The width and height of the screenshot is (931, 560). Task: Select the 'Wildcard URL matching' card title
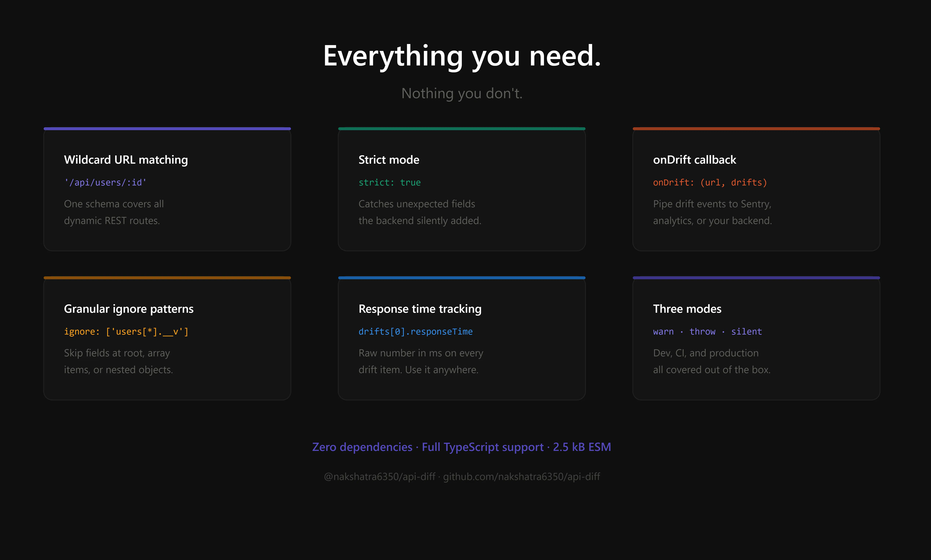pos(126,160)
